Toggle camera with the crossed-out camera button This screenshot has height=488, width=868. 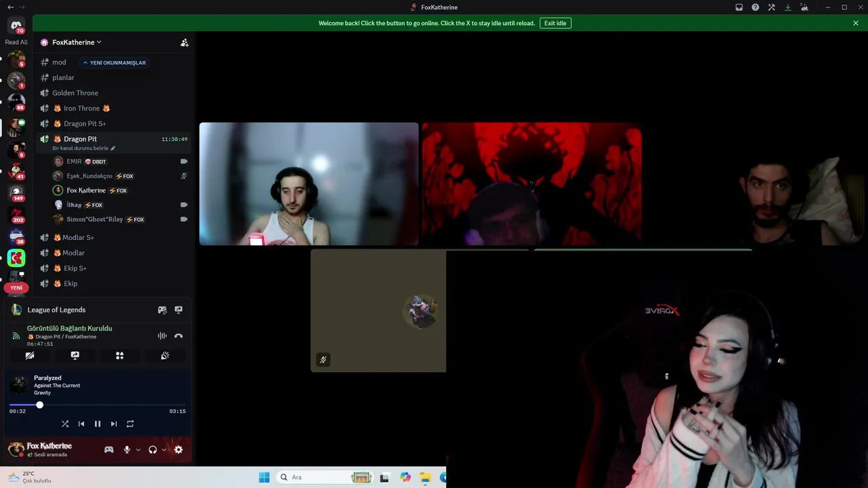30,355
